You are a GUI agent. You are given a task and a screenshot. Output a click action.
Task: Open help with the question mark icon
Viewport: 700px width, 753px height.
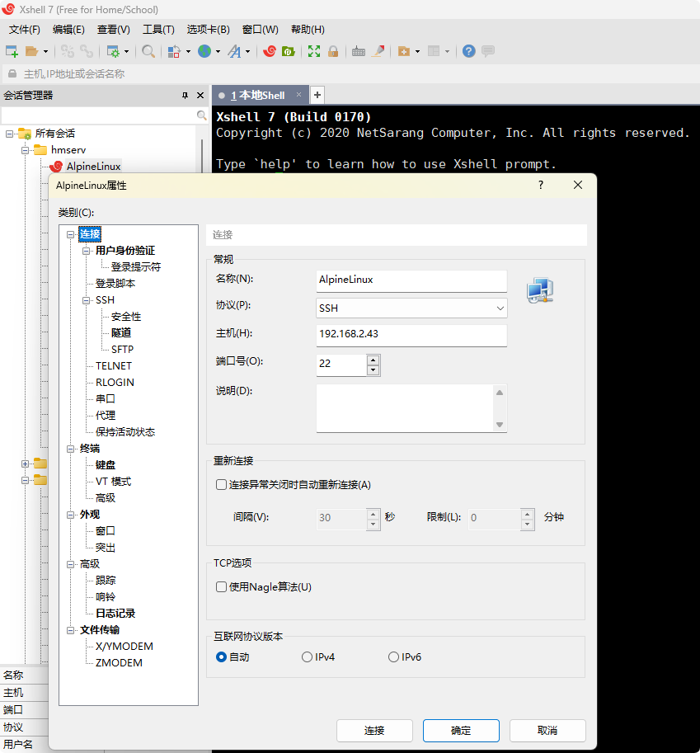click(468, 51)
